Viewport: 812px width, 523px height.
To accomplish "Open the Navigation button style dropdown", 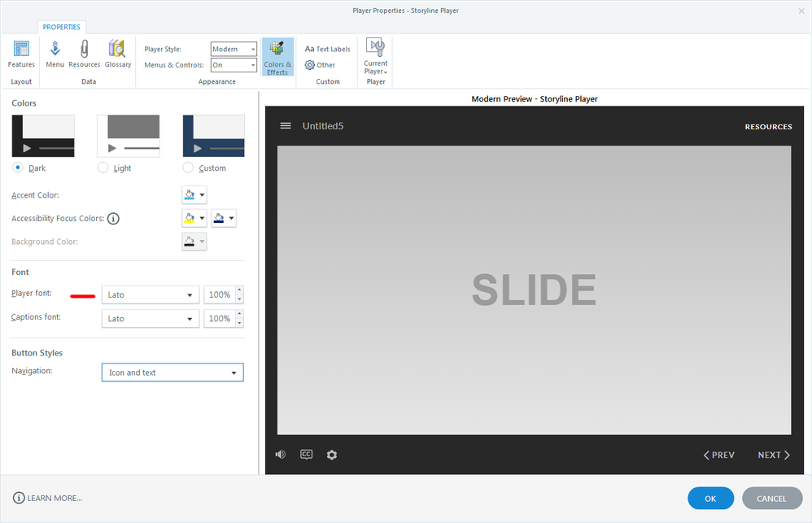I will [x=172, y=373].
